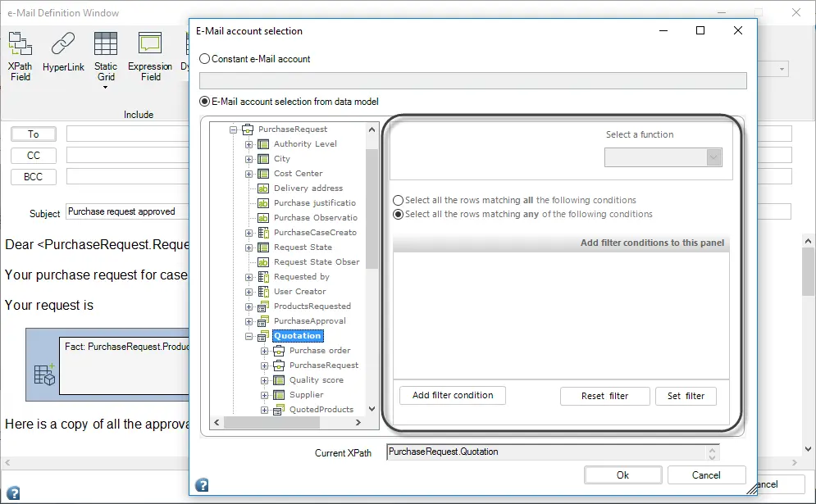Viewport: 816px width, 504px height.
Task: Expand the PurchaseApproval node
Action: click(x=248, y=321)
